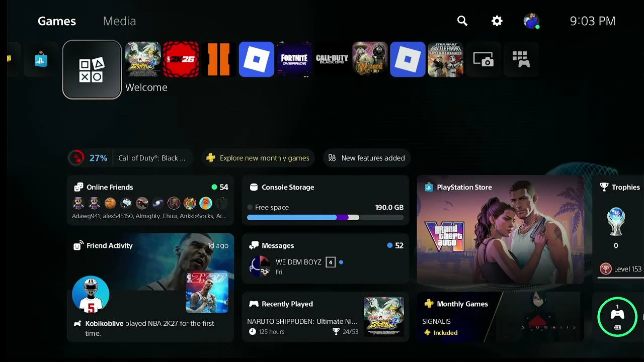Select the 52 unread messages count
Image resolution: width=644 pixels, height=362 pixels.
[399, 245]
